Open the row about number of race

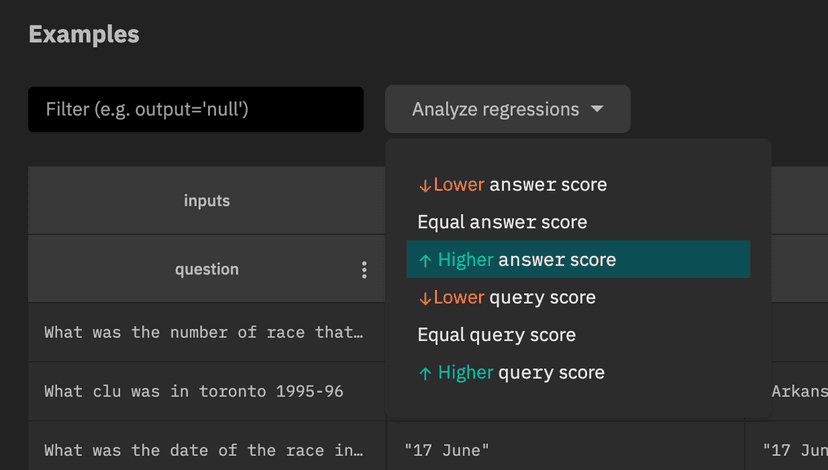tap(204, 332)
